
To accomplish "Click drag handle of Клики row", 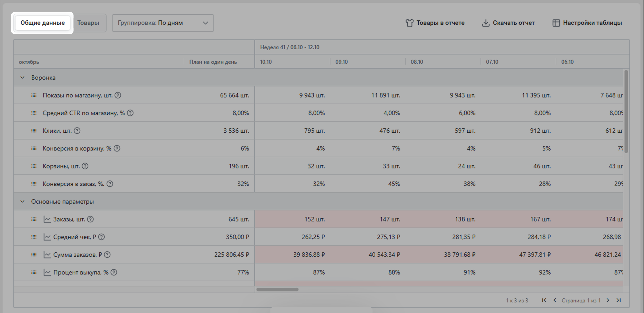I will pyautogui.click(x=34, y=131).
